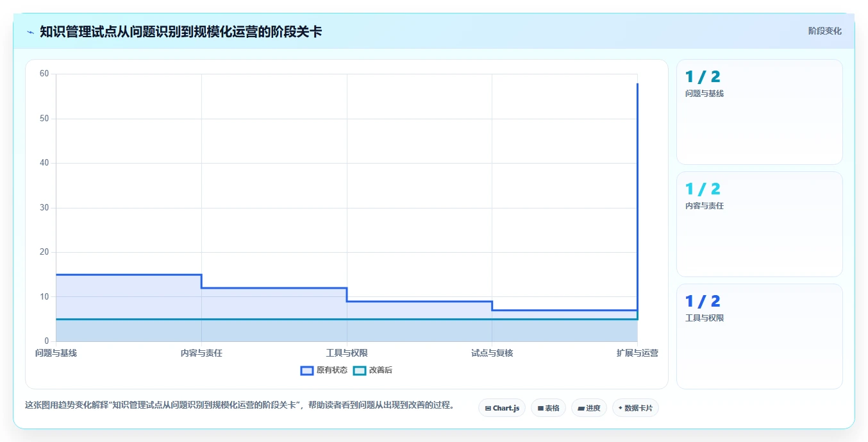
Task: Click the 改善后 legend label text
Action: pos(381,371)
